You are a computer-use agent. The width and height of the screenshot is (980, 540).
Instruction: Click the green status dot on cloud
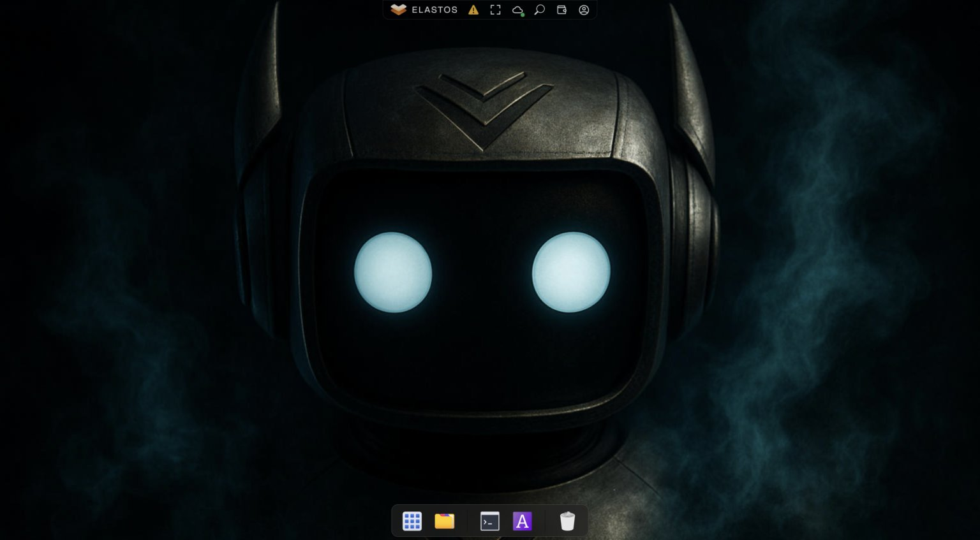[x=523, y=14]
